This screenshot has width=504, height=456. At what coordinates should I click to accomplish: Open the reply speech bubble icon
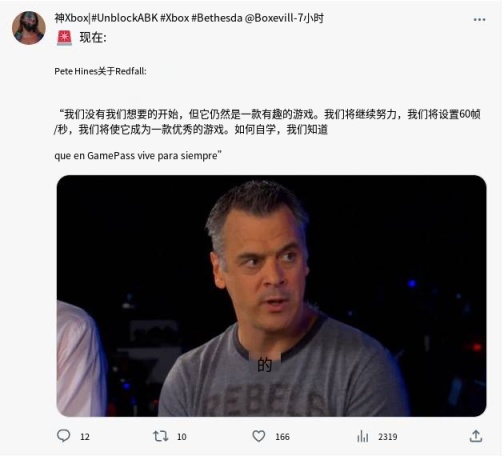coord(63,436)
